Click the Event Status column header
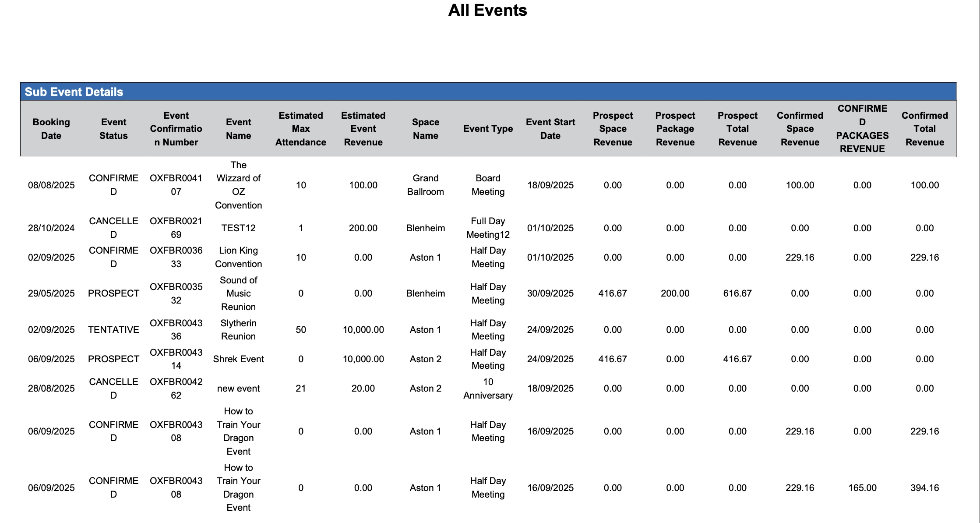This screenshot has height=523, width=980. pos(113,129)
